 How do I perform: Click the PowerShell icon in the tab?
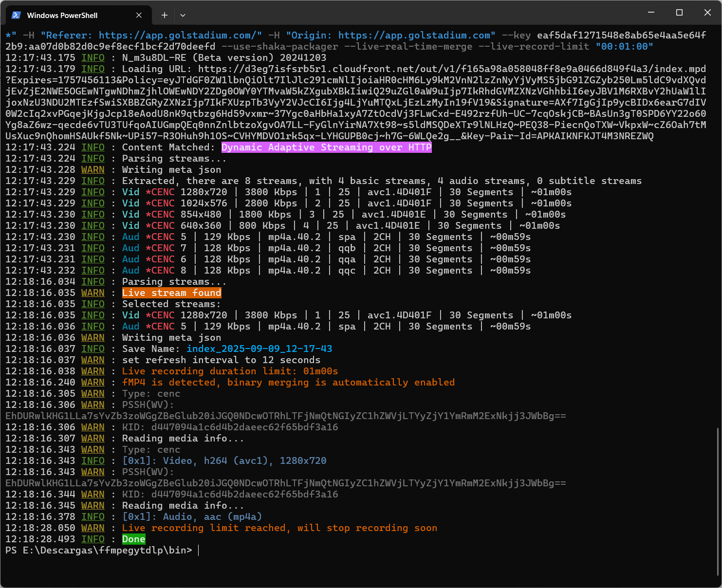coord(16,15)
